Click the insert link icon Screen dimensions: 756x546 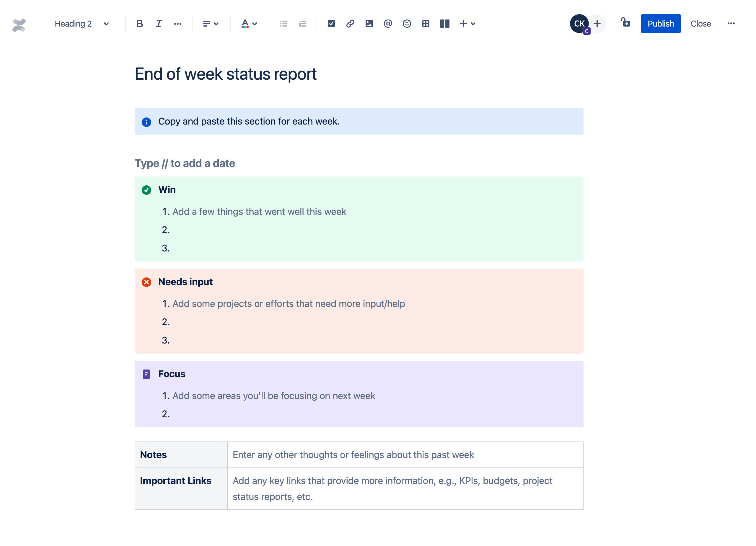pyautogui.click(x=349, y=23)
